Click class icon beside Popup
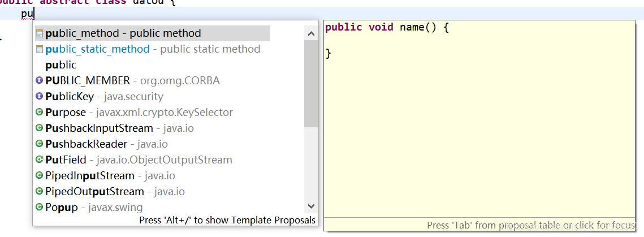The image size is (644, 237). point(40,207)
